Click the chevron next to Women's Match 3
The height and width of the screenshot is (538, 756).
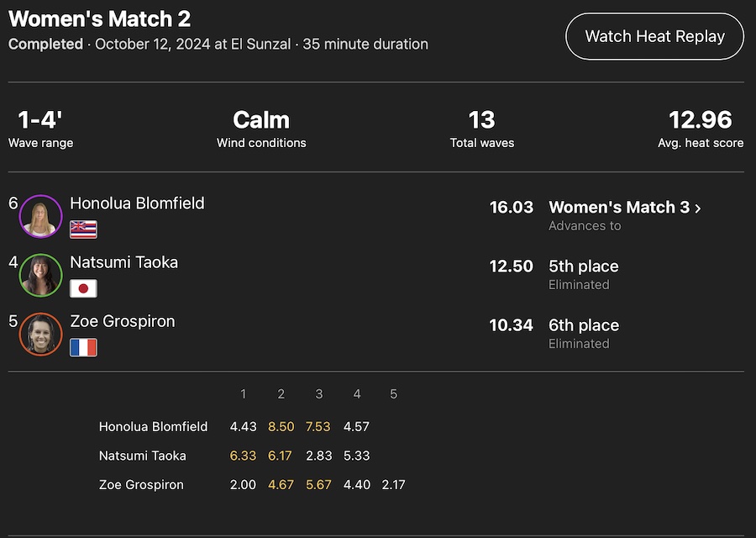pos(697,208)
